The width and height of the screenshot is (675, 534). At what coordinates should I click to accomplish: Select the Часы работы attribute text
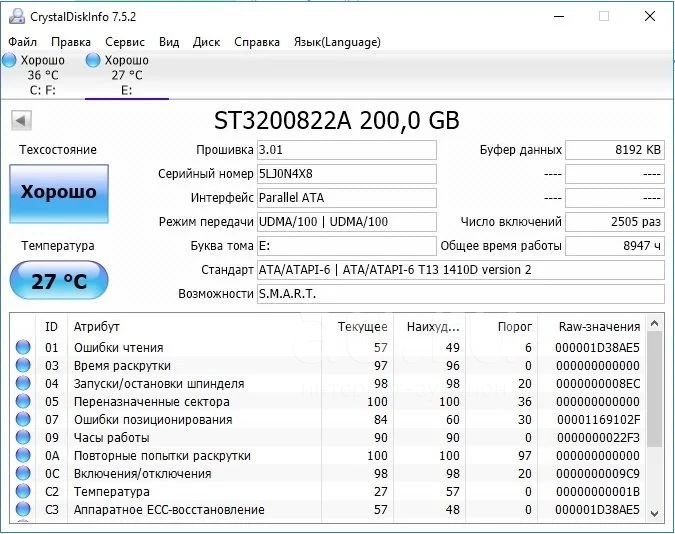pos(111,438)
